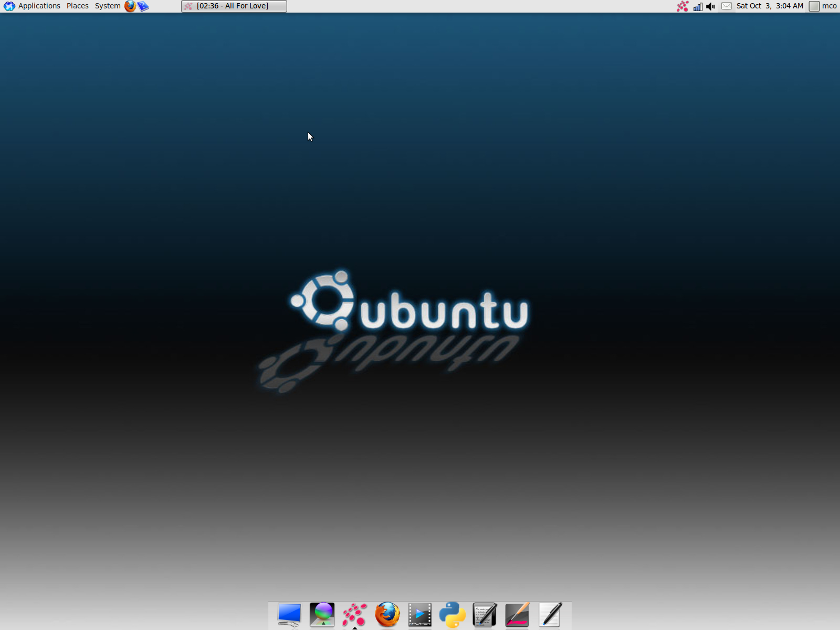Image resolution: width=840 pixels, height=630 pixels.
Task: Open the blue Help book launcher
Action: 143,6
